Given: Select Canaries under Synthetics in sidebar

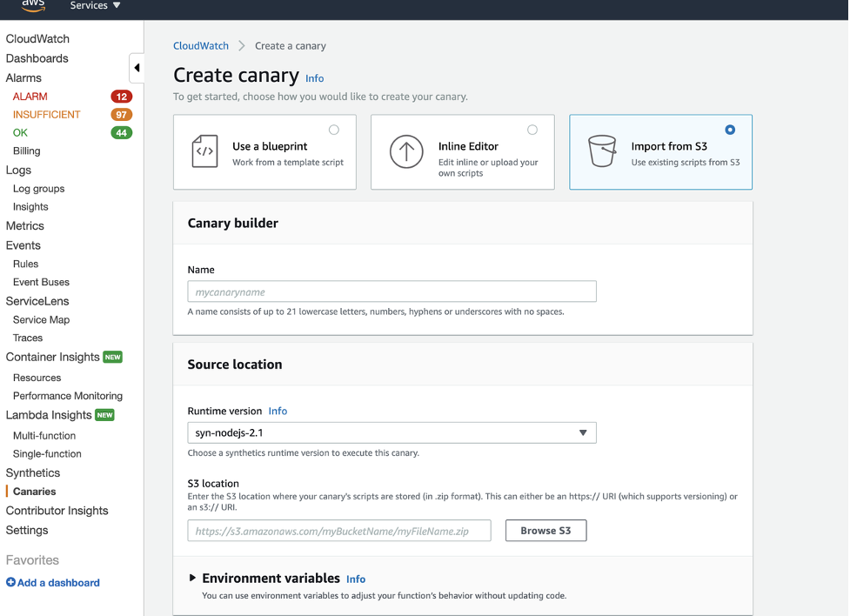Looking at the screenshot, I should point(34,492).
